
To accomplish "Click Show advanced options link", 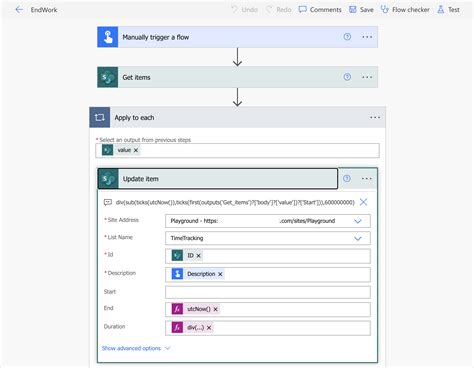I will [131, 348].
